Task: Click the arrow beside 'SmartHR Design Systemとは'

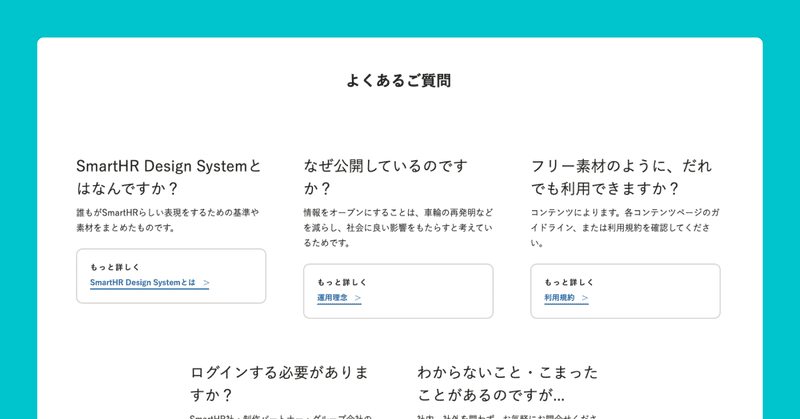Action: pos(206,282)
